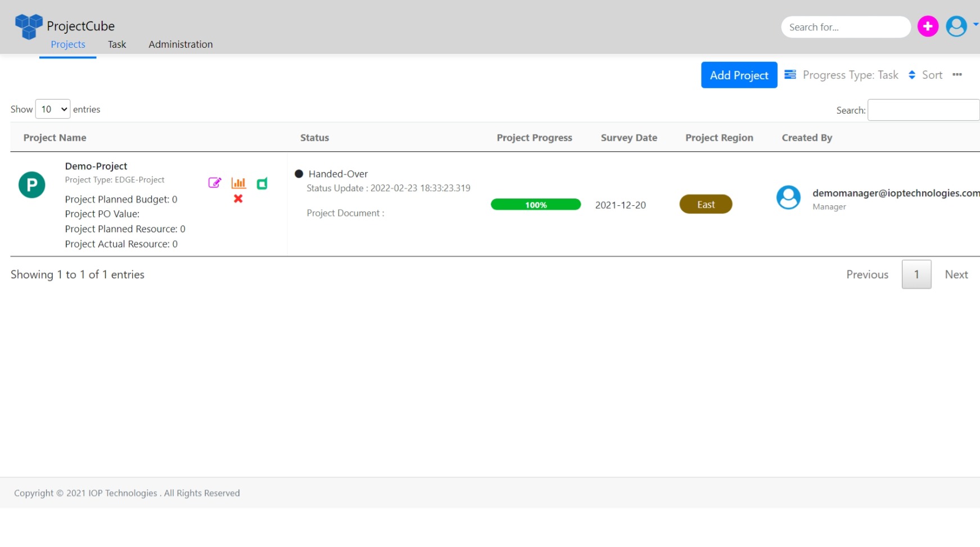
Task: Click the Progress Type list icon
Action: coord(790,75)
